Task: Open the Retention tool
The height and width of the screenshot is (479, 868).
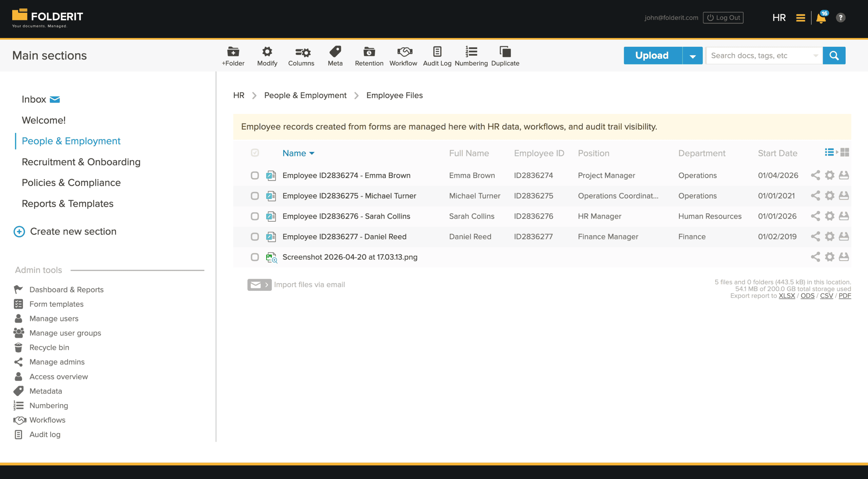Action: point(369,56)
